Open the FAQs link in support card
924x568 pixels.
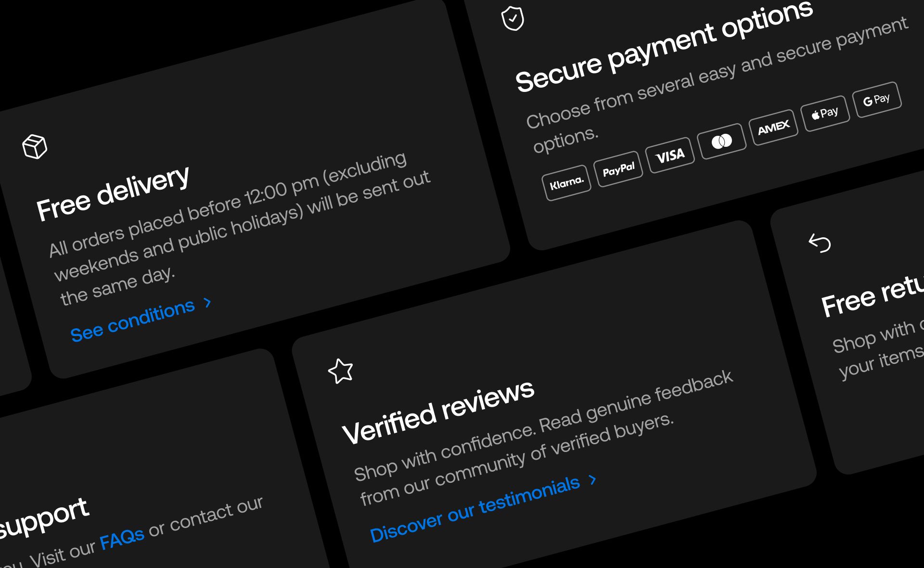[122, 539]
